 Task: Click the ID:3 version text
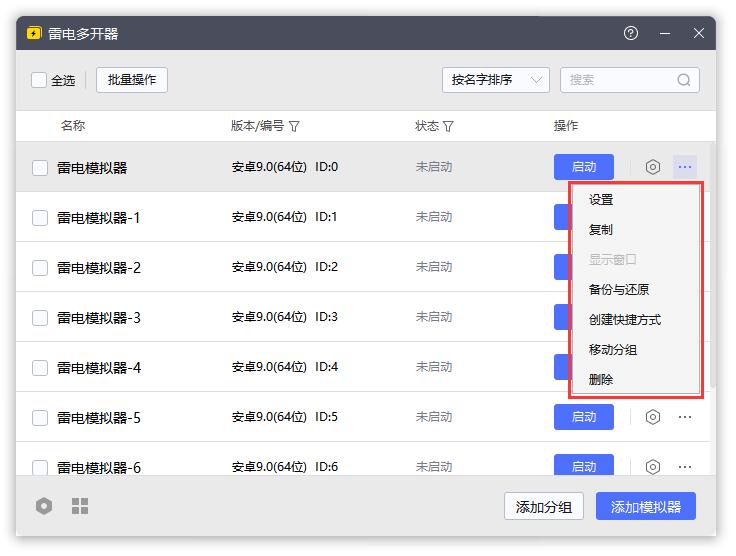326,317
